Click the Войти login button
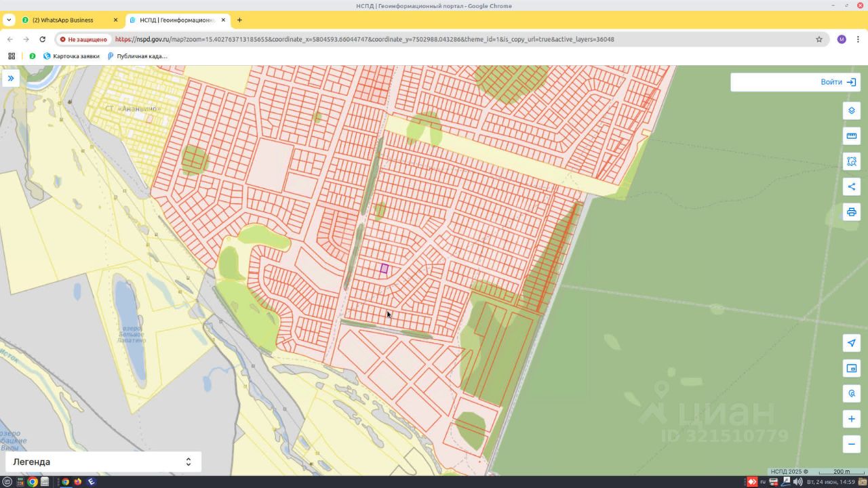 pyautogui.click(x=838, y=82)
